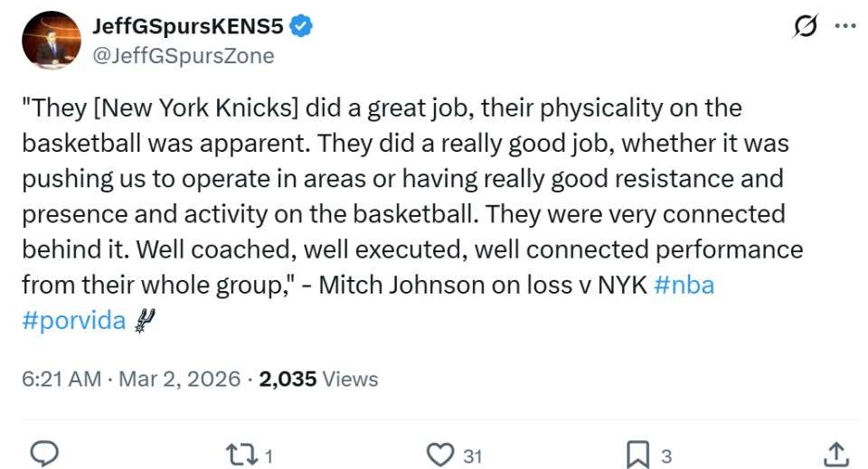Bookmark this tweet
This screenshot has width=868, height=469.
638,454
